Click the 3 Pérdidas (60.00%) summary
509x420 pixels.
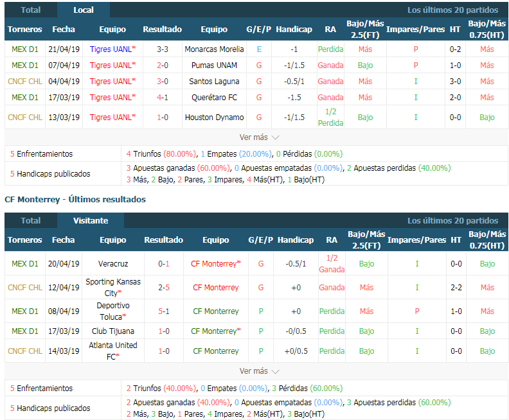(x=307, y=389)
